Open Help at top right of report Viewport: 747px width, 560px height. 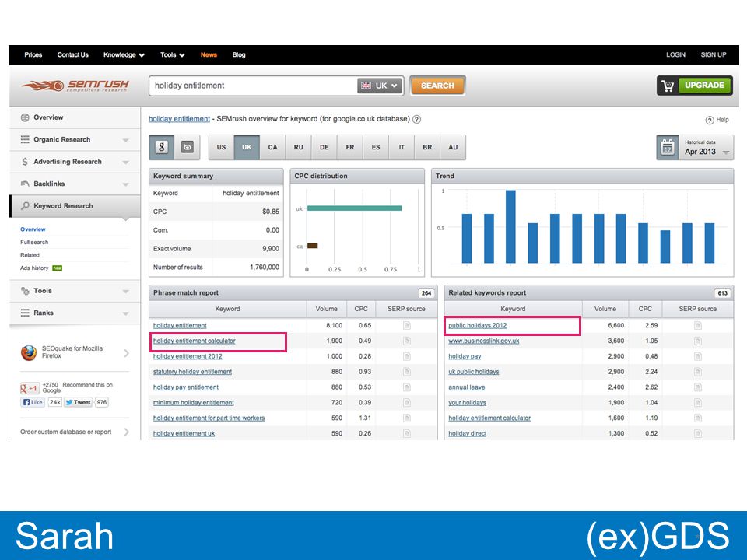click(x=717, y=120)
